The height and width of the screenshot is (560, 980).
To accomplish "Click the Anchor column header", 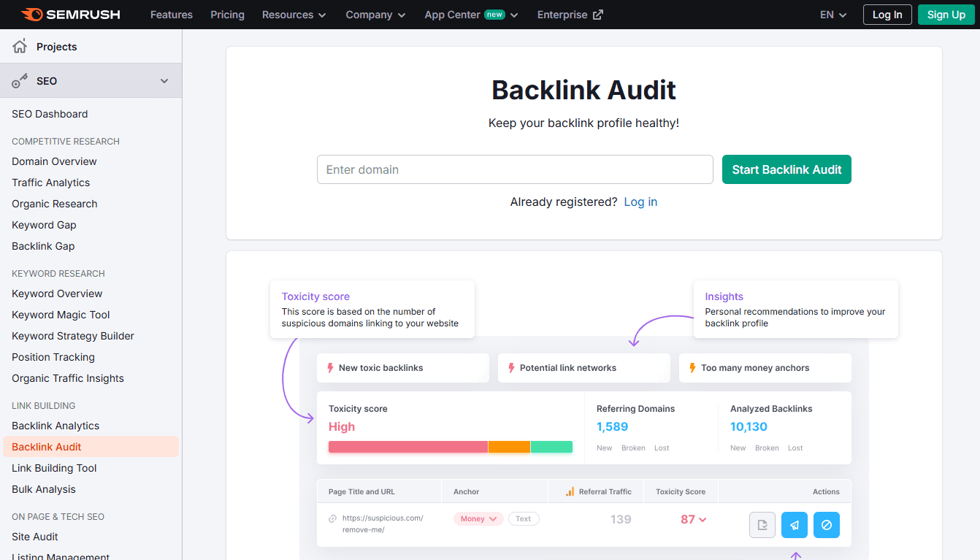I will pyautogui.click(x=466, y=491).
